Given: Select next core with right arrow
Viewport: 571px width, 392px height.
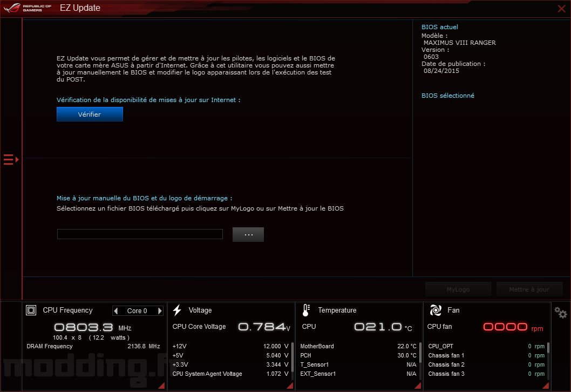Looking at the screenshot, I should point(160,311).
